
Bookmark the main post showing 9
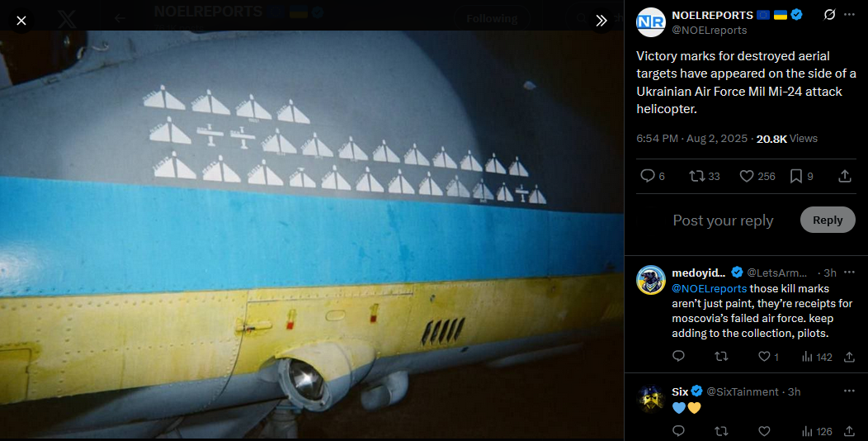(801, 176)
